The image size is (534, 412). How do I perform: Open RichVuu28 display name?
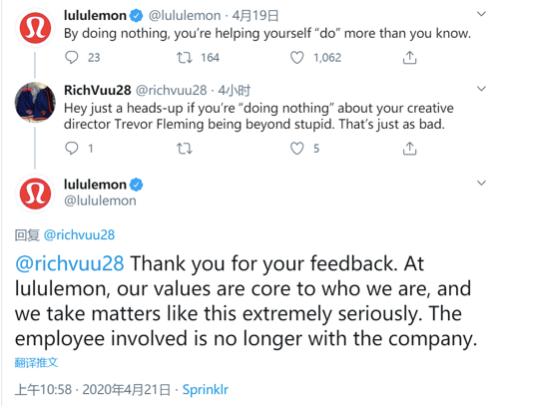pyautogui.click(x=97, y=90)
